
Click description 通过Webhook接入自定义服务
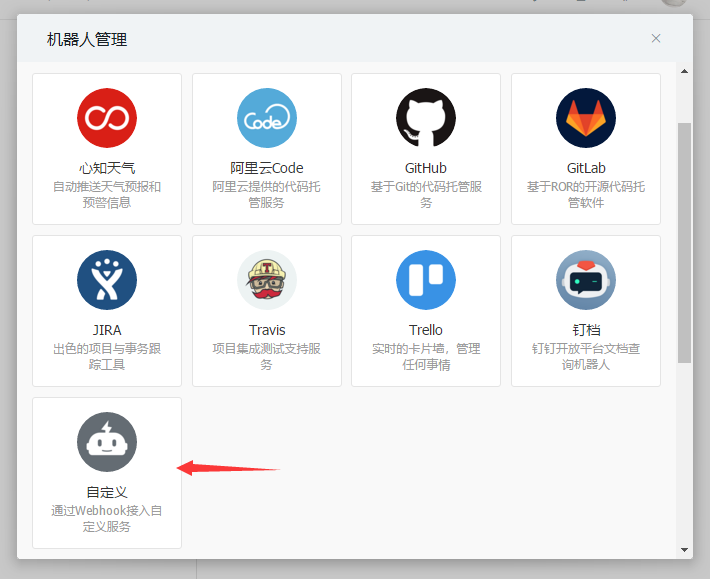[107, 519]
